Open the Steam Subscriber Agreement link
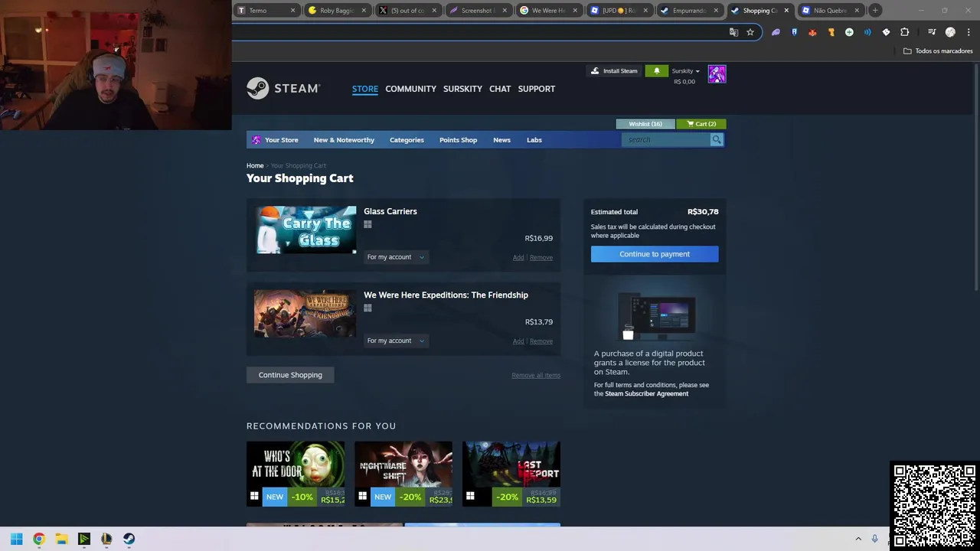The width and height of the screenshot is (980, 551). tap(647, 394)
